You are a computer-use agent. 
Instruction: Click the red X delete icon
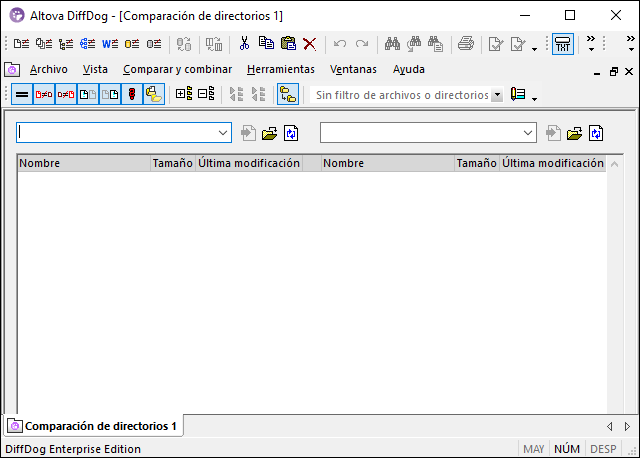click(310, 44)
